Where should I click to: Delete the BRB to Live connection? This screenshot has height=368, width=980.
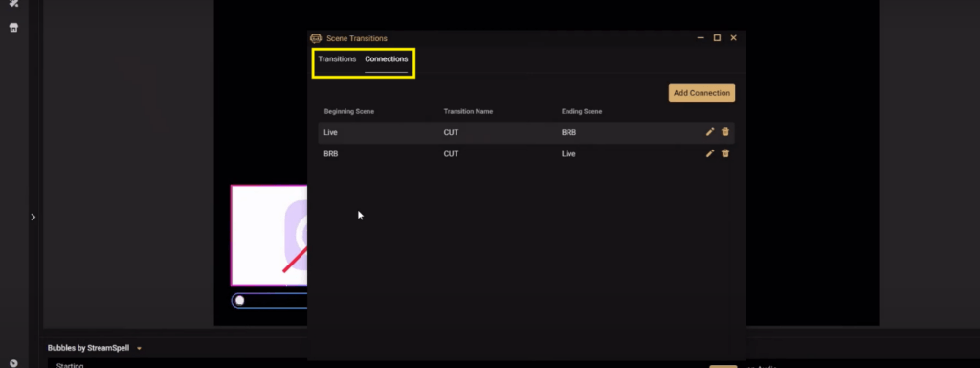(725, 153)
